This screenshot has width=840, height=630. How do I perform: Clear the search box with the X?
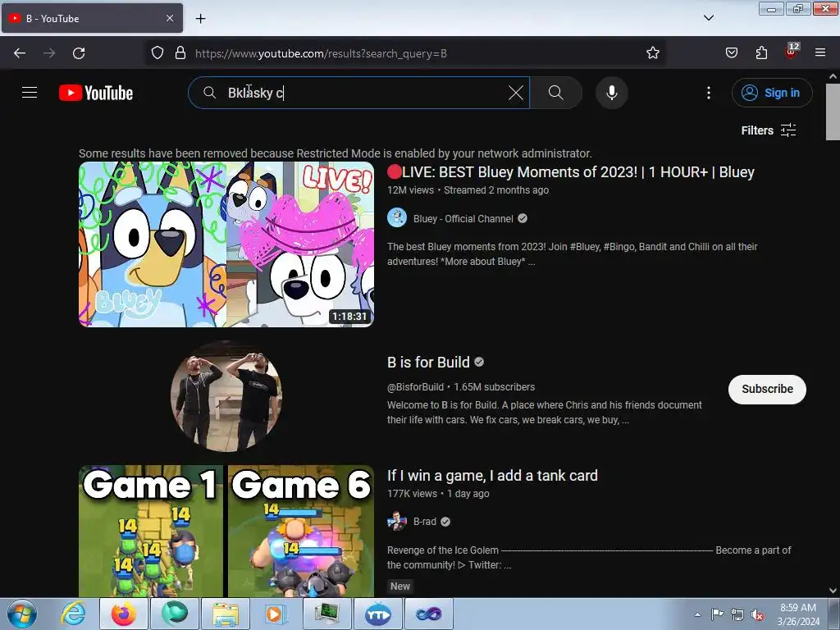point(515,93)
